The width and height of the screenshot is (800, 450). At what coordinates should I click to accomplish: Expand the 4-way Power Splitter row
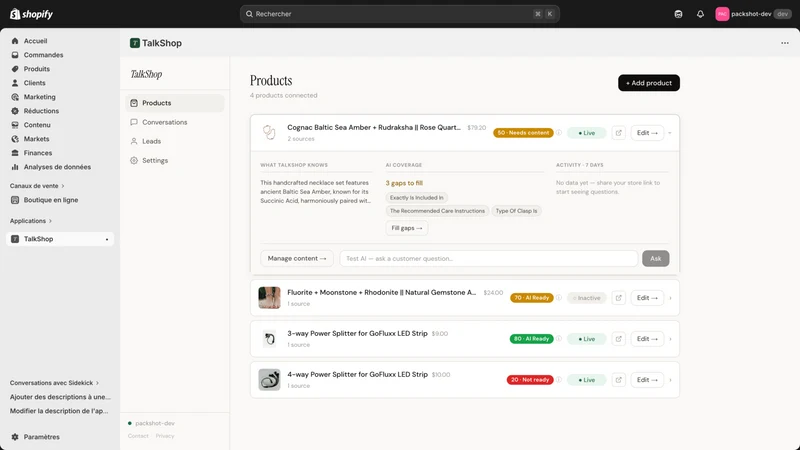coord(670,380)
